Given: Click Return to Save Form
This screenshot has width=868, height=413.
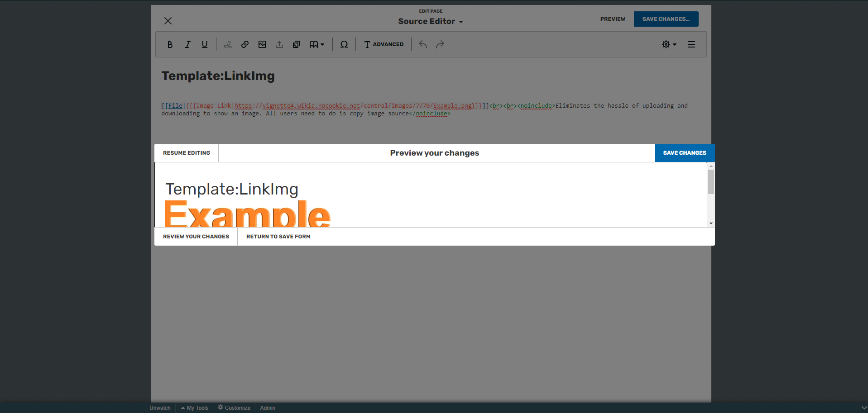Looking at the screenshot, I should 278,237.
